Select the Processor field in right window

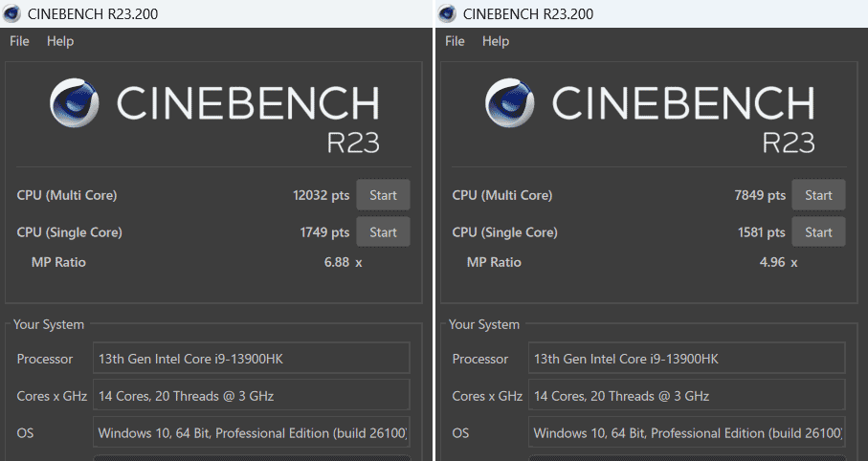686,358
